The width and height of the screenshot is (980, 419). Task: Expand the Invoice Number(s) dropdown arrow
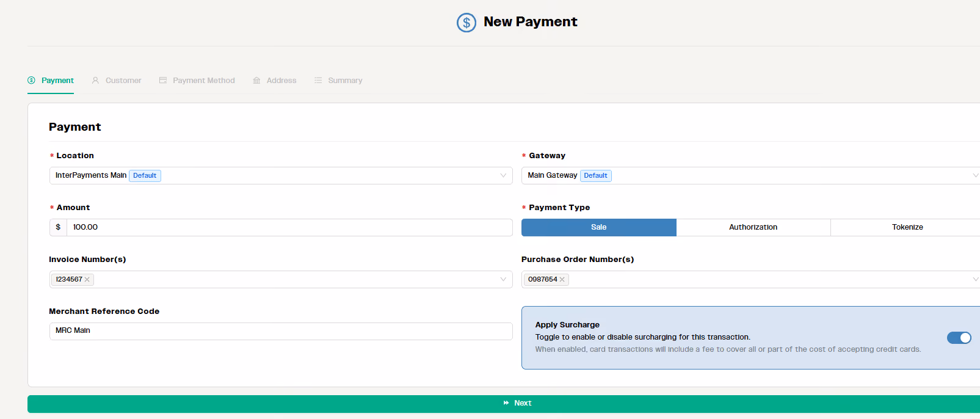click(503, 279)
